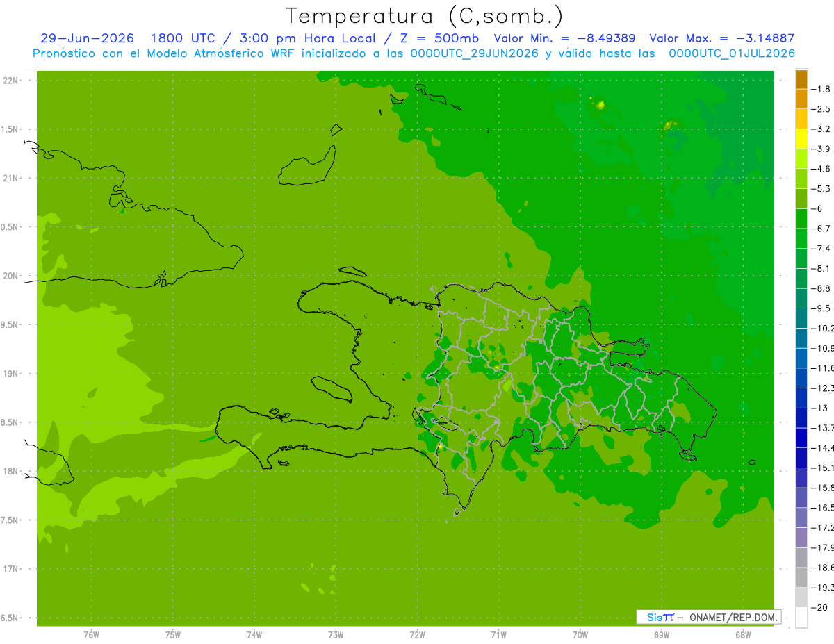Click the "70W" longitude label
The image size is (834, 644).
point(580,635)
